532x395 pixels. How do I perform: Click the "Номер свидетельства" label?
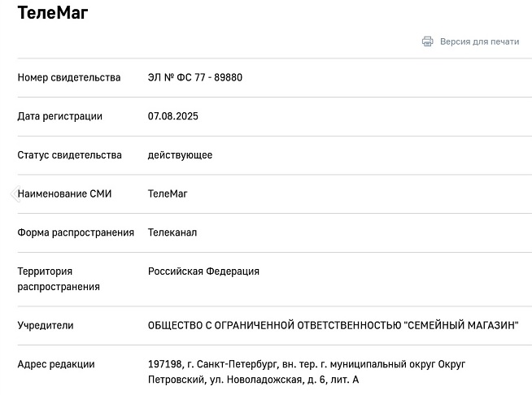pos(69,78)
